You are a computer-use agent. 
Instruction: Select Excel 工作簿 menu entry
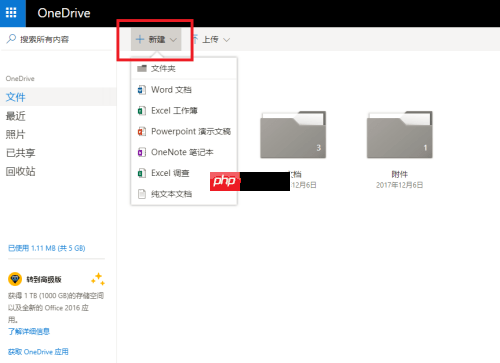pos(184,111)
